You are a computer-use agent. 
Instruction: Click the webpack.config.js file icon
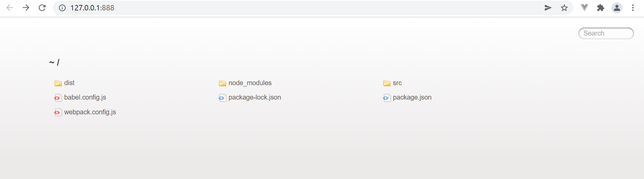click(x=58, y=112)
